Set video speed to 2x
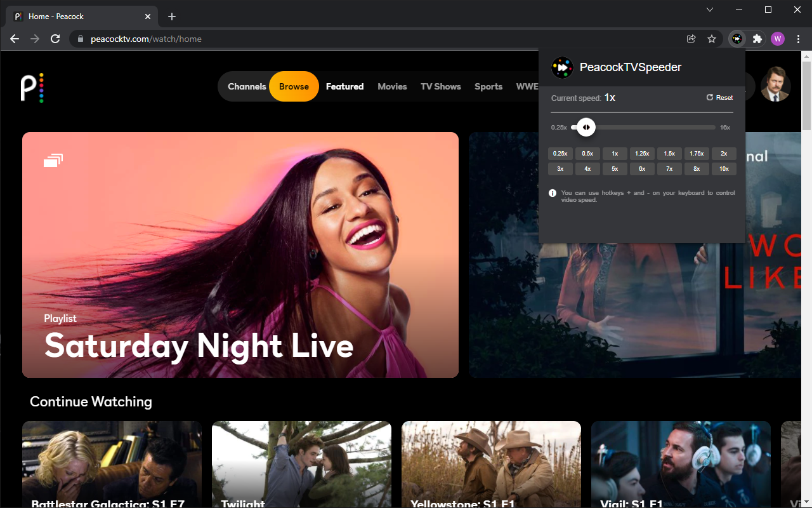This screenshot has width=812, height=508. coord(724,153)
